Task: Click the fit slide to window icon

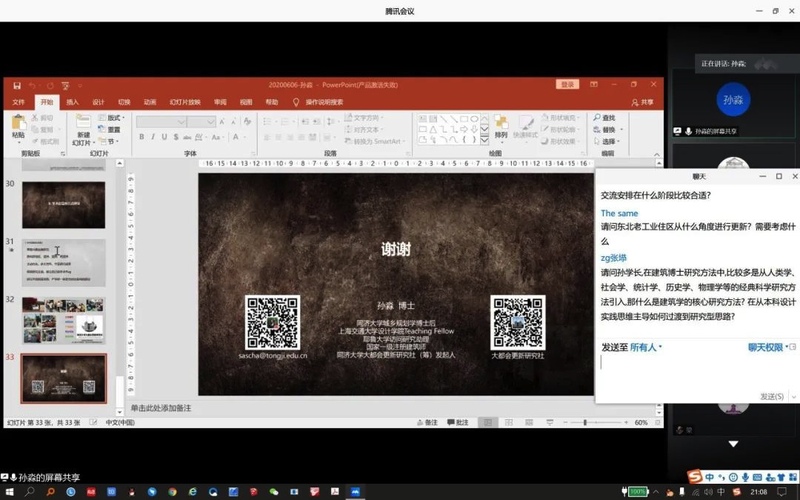Action: 658,422
